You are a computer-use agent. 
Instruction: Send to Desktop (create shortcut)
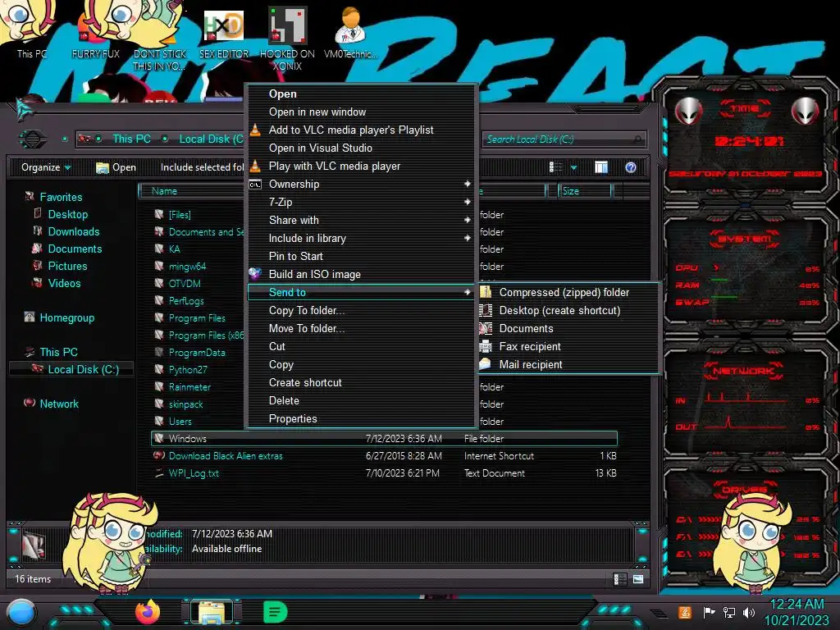click(x=568, y=310)
